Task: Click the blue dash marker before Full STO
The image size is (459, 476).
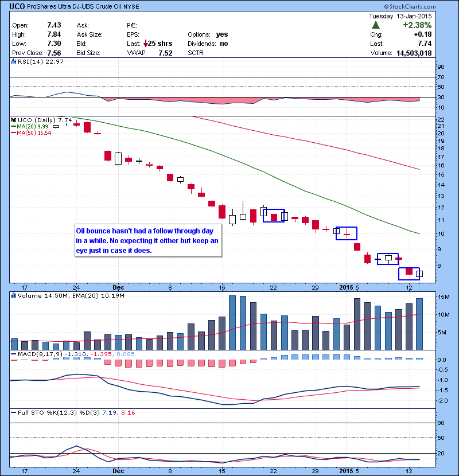Action: click(x=13, y=412)
